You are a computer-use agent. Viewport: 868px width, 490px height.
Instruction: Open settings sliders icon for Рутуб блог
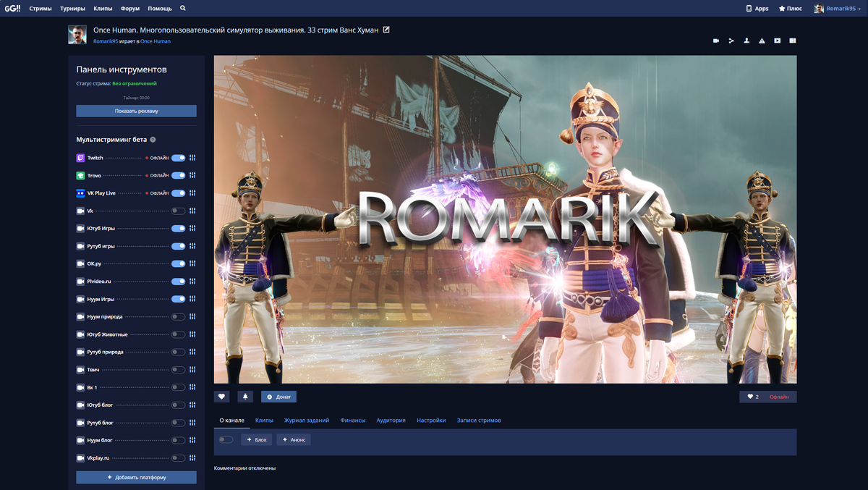click(192, 423)
